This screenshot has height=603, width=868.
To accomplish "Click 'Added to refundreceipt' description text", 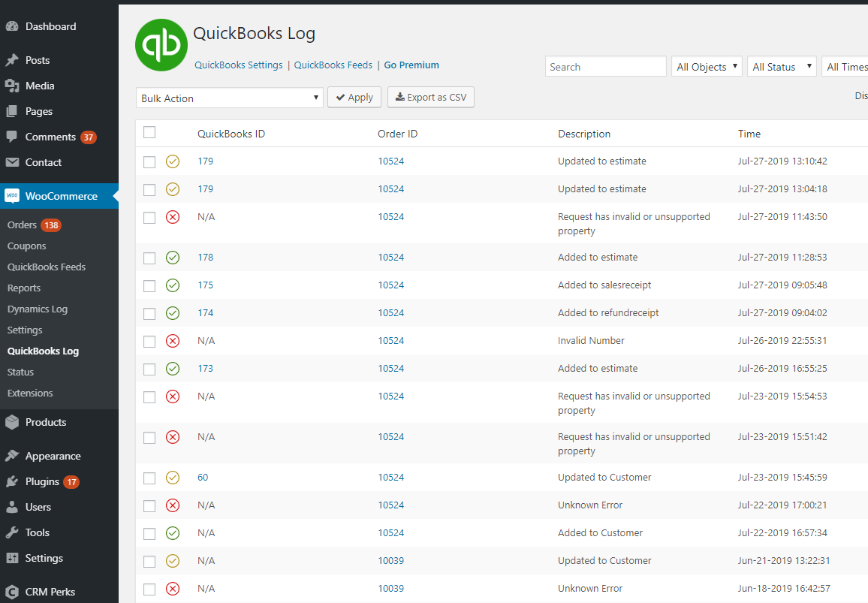I will coord(608,313).
